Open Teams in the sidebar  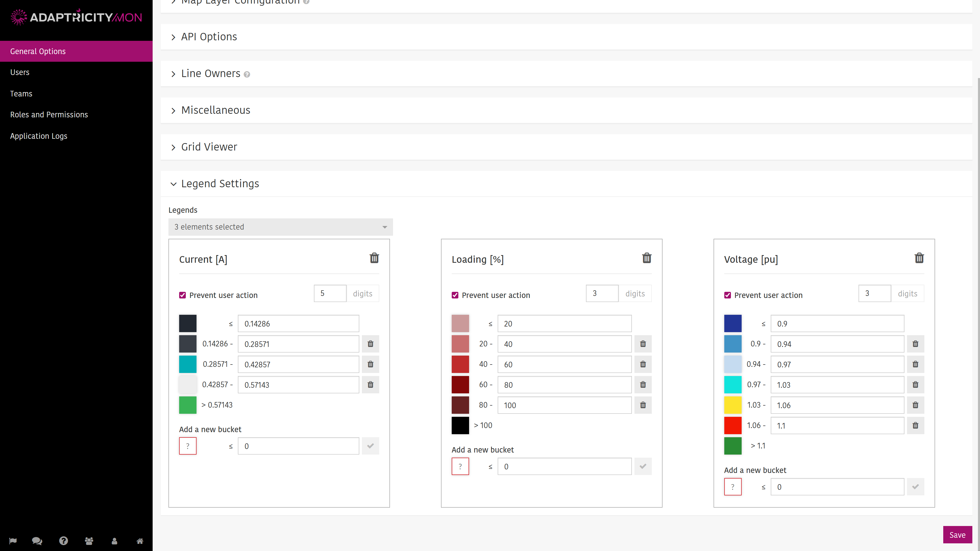coord(76,94)
